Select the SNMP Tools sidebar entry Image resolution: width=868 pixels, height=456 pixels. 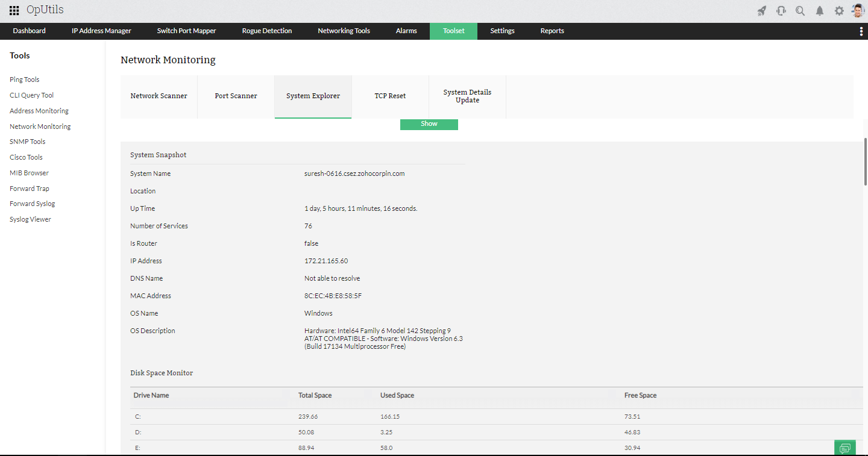pyautogui.click(x=27, y=141)
